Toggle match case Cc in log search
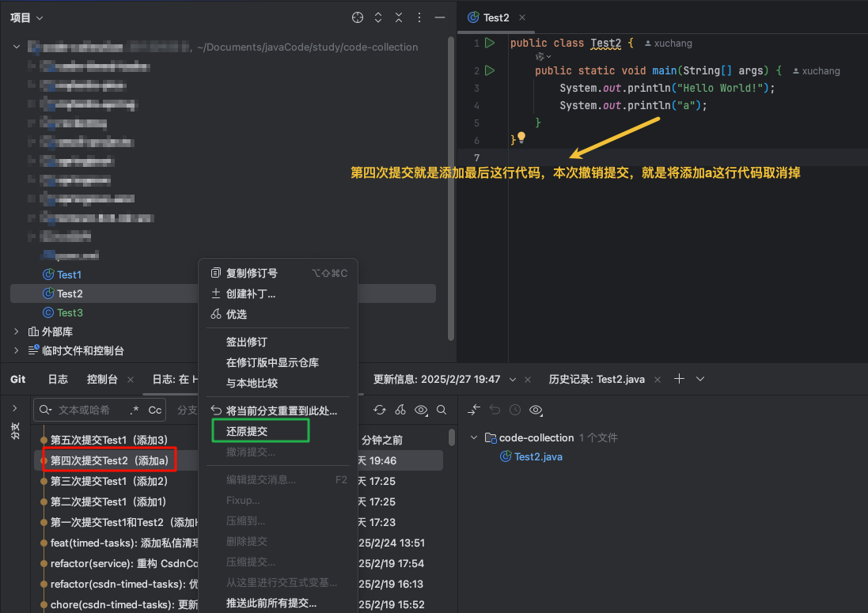Screen dimensions: 868x613 click(155, 410)
